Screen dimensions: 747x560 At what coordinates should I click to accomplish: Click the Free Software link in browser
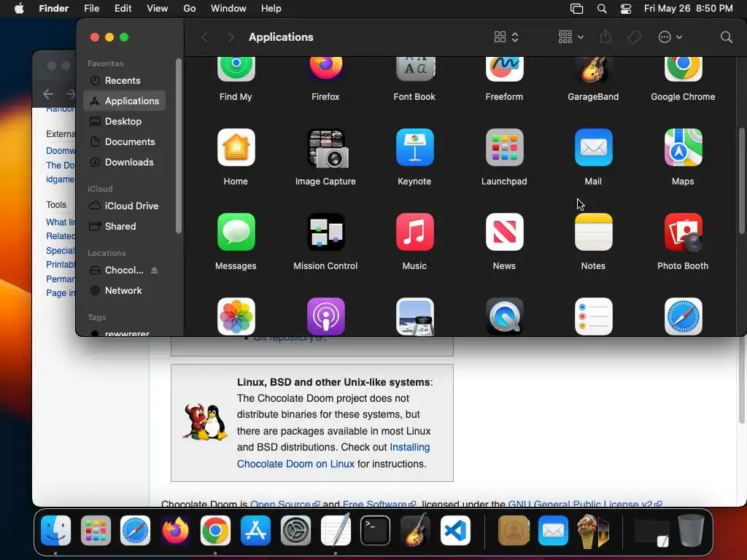(x=379, y=504)
